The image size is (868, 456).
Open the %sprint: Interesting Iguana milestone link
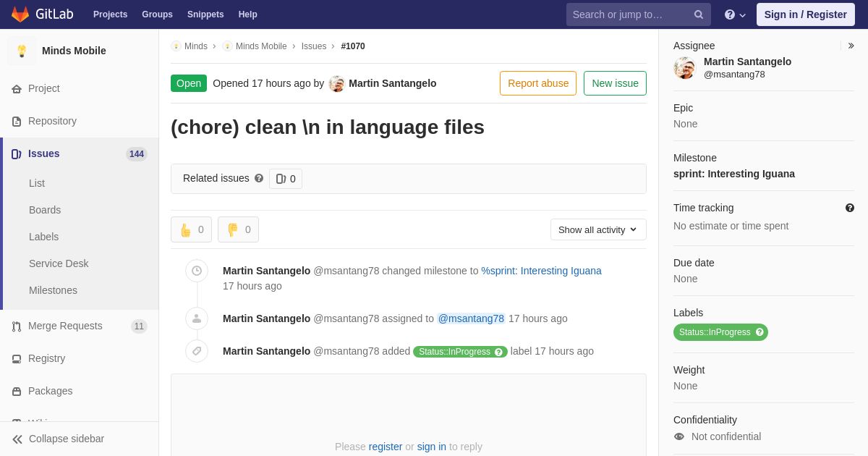(x=541, y=271)
